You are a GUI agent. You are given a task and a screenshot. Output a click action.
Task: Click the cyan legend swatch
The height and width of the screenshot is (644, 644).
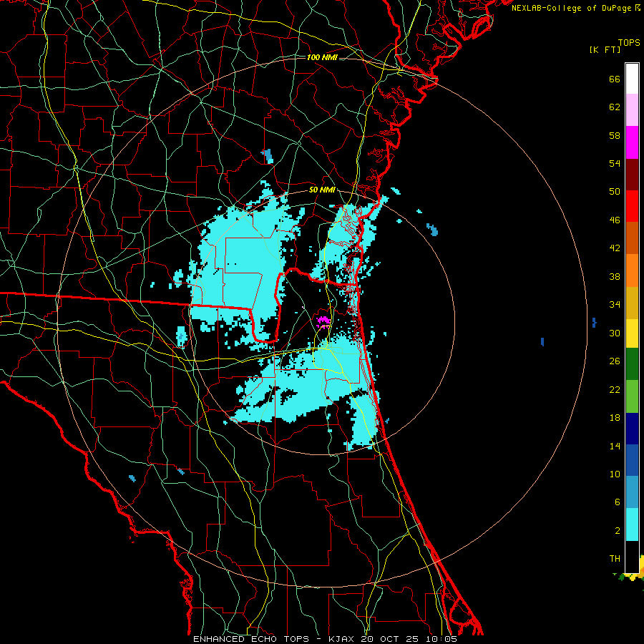[x=632, y=525]
